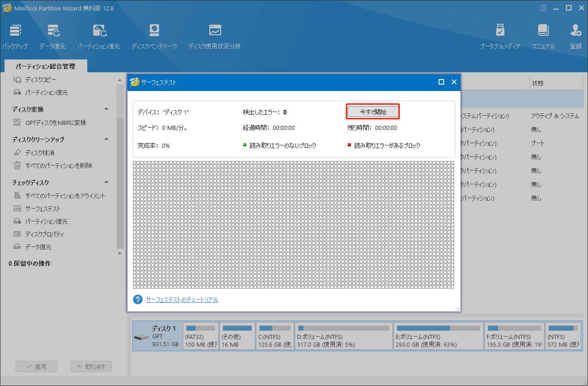The image size is (588, 386).
Task: Collapse the ディスク変換 section
Action: (106, 109)
